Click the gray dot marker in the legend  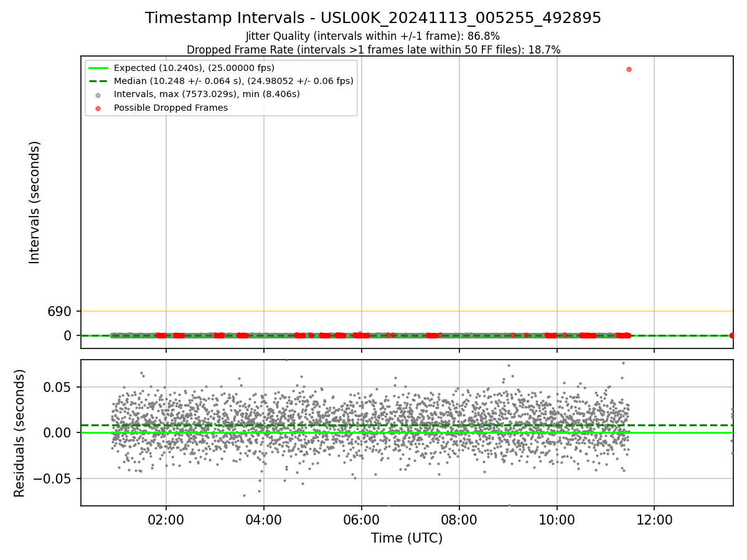[99, 95]
